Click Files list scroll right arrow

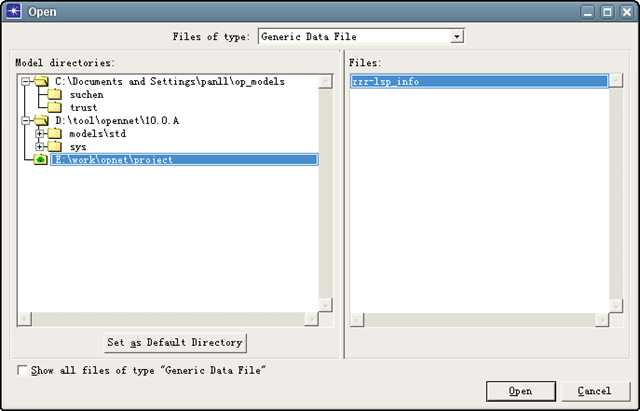click(602, 320)
